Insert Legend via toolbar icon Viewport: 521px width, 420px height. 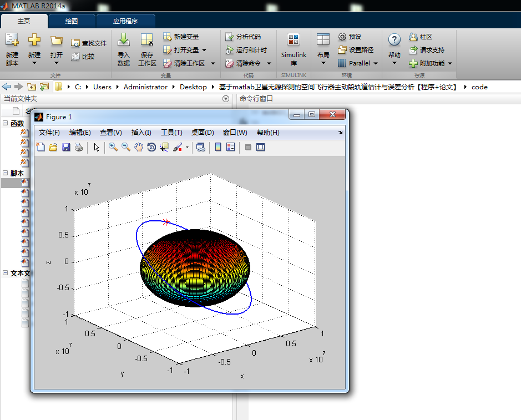[231, 147]
